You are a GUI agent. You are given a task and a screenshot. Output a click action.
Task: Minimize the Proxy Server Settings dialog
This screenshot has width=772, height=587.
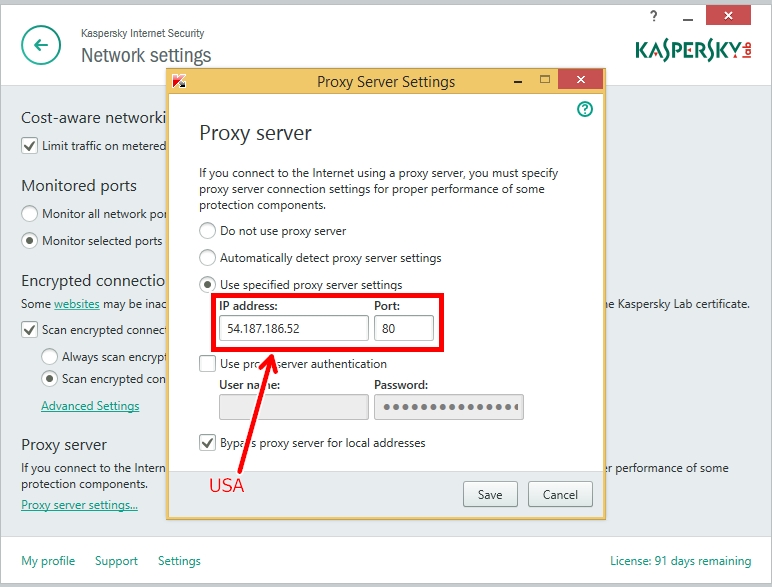pos(518,81)
